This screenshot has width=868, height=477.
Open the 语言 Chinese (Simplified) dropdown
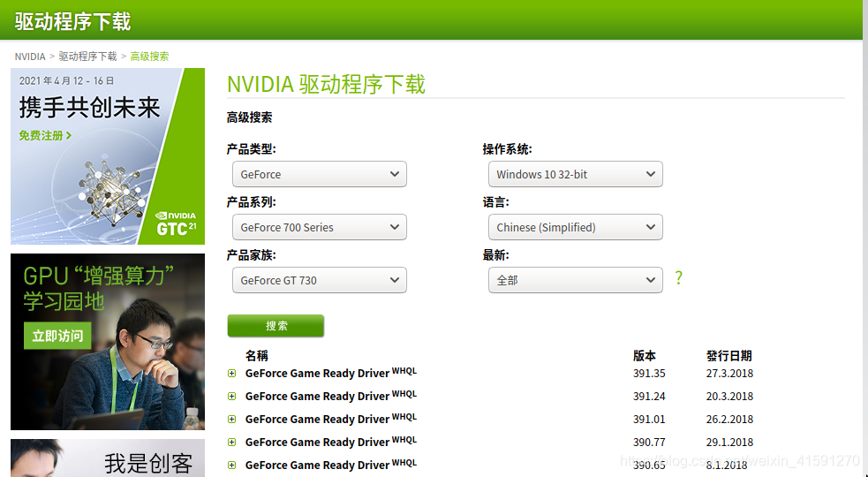coord(575,227)
